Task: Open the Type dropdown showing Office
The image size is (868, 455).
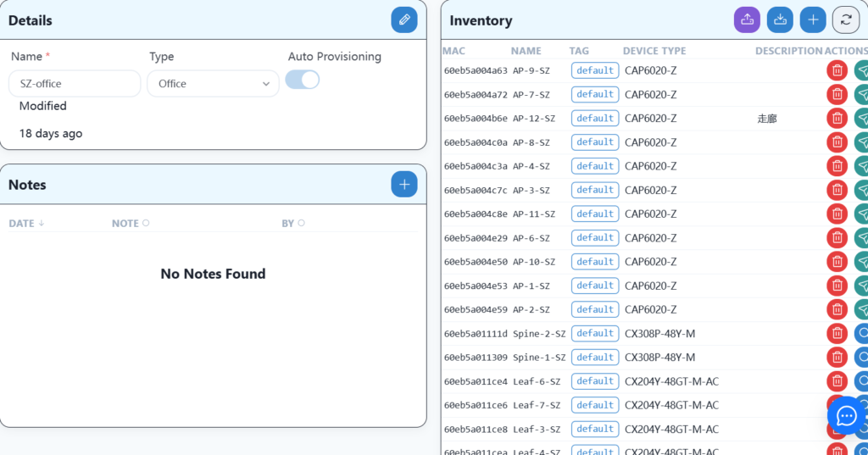Action: tap(213, 84)
